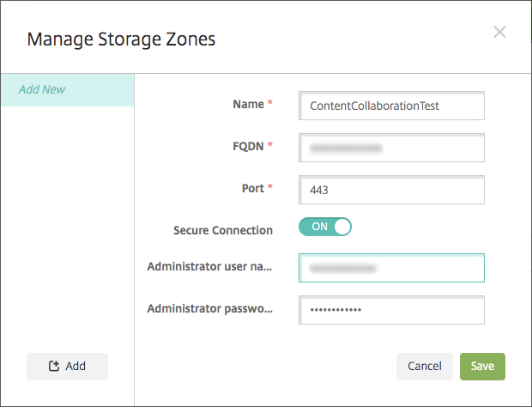The height and width of the screenshot is (407, 532).
Task: Click the Port field showing 443
Action: [x=391, y=189]
